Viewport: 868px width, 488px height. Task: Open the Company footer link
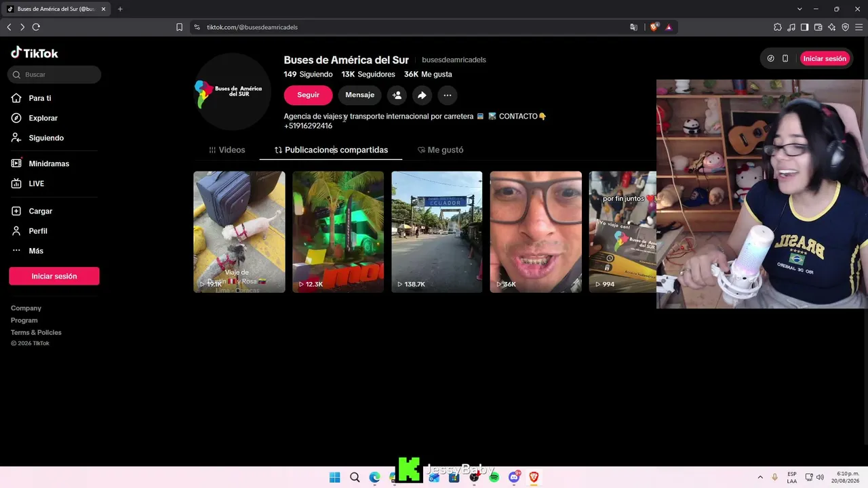pyautogui.click(x=26, y=308)
